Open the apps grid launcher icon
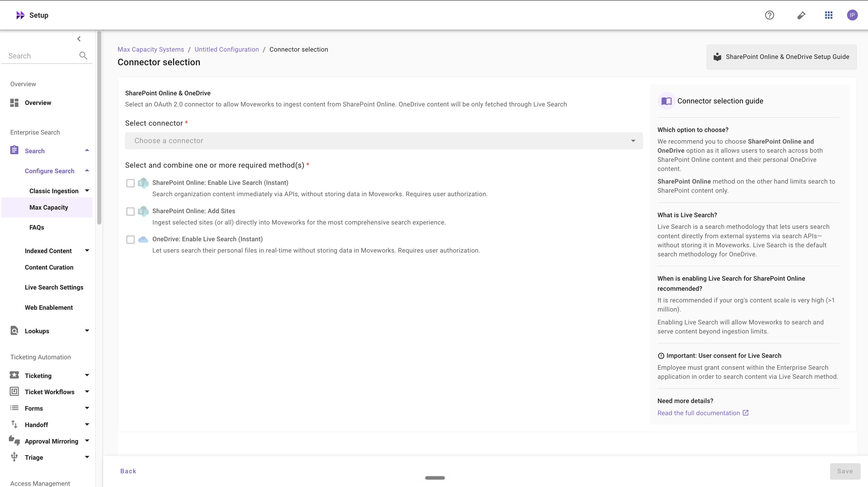 [829, 15]
